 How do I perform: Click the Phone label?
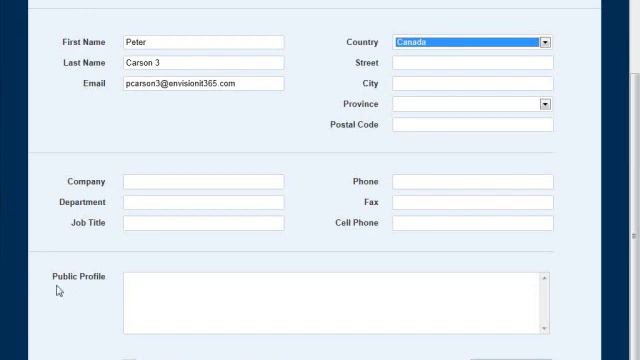tap(365, 182)
